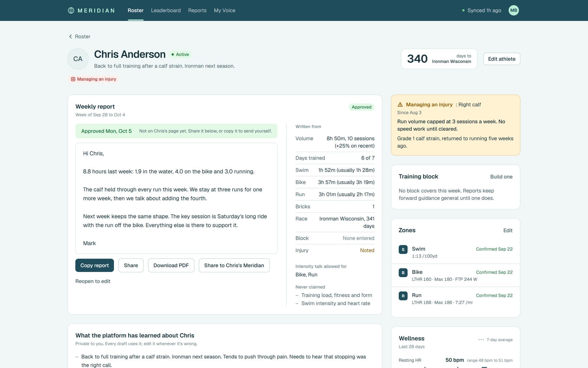Download the report as PDF

(171, 265)
